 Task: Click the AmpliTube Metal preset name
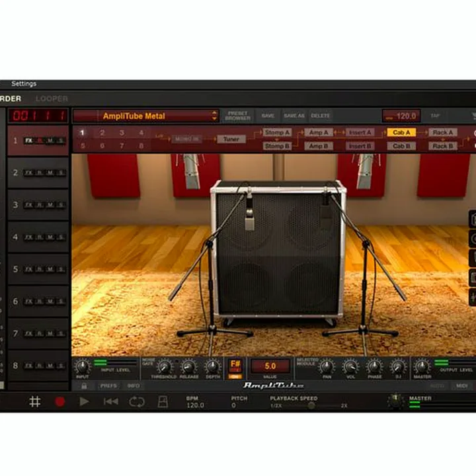point(134,116)
